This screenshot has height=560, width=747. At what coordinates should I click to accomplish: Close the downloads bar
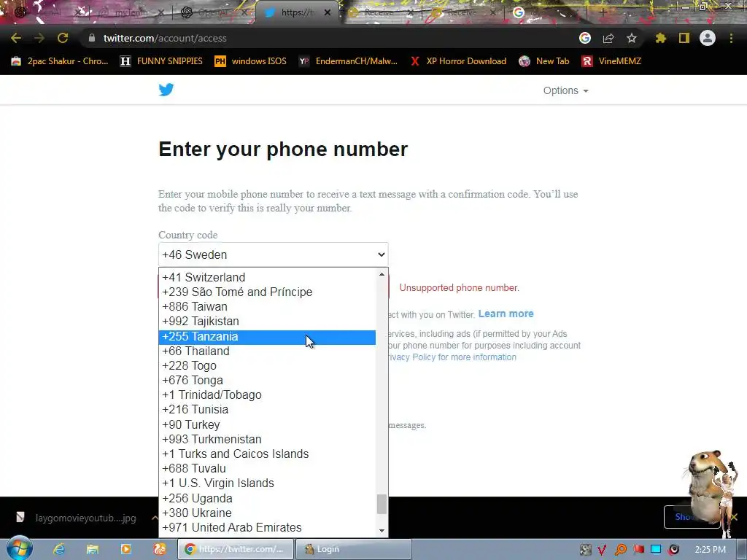[734, 517]
